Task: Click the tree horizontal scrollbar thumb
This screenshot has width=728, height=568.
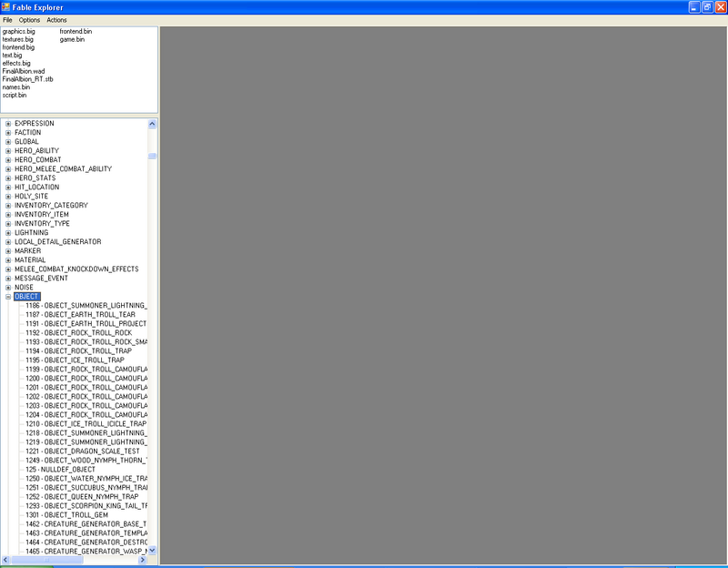Action: tap(47, 560)
